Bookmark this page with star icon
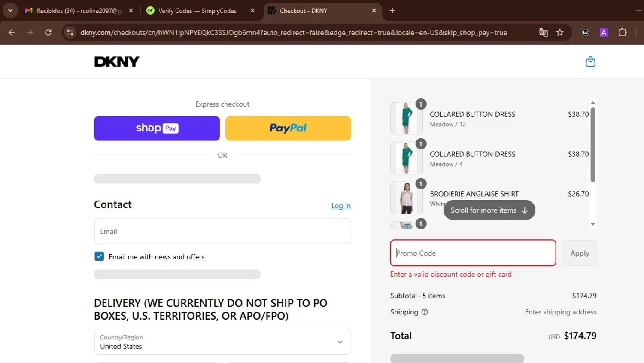 560,32
